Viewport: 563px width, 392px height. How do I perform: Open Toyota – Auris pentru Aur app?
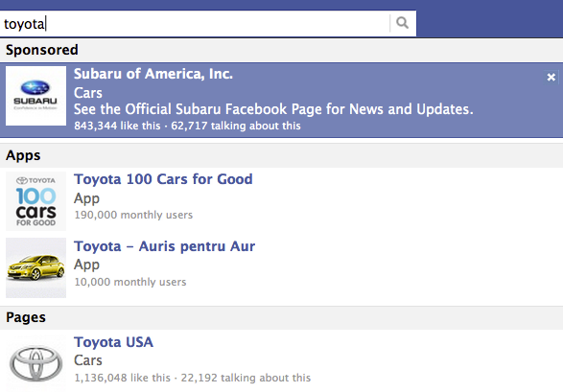164,246
